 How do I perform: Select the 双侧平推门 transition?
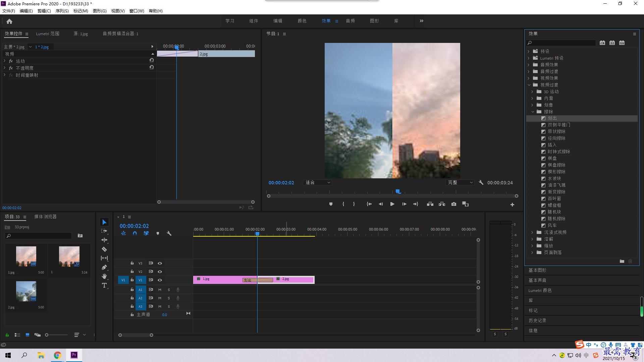tap(559, 125)
